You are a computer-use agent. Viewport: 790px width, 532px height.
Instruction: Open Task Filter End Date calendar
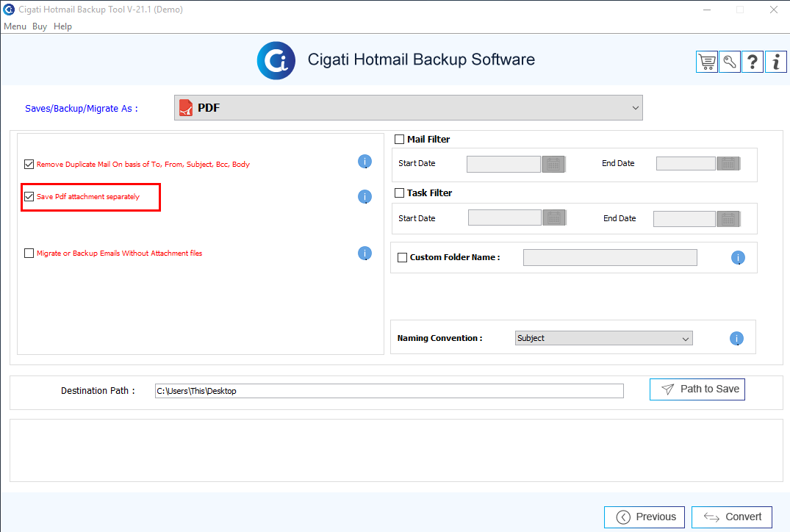[728, 219]
